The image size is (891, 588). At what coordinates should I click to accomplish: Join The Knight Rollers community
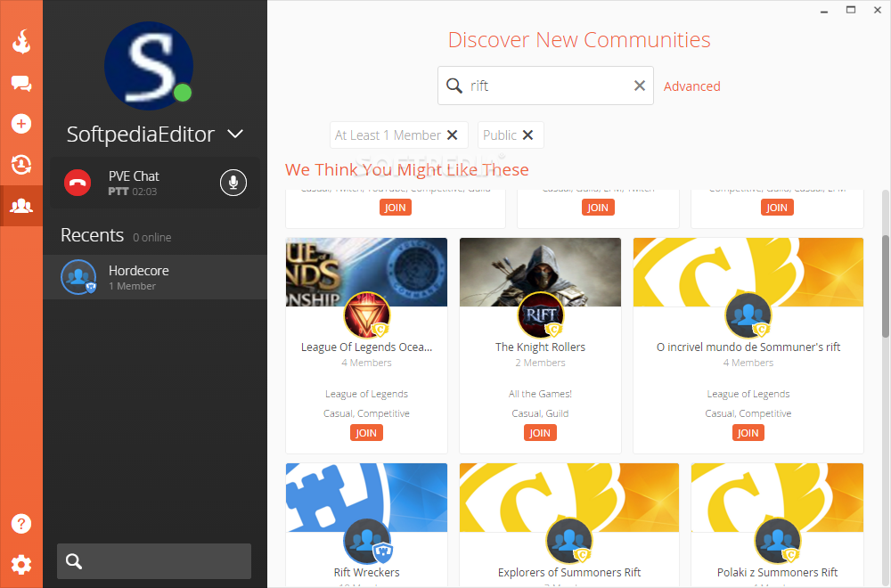point(540,433)
